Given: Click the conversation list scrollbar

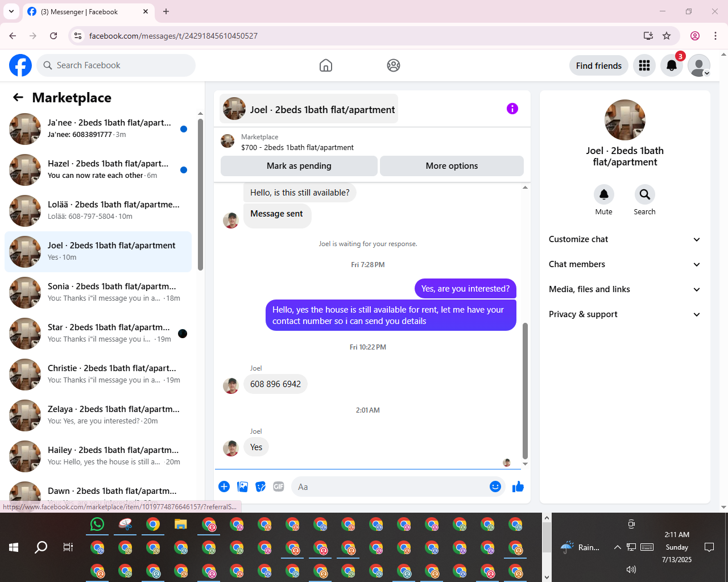Looking at the screenshot, I should click(x=200, y=194).
